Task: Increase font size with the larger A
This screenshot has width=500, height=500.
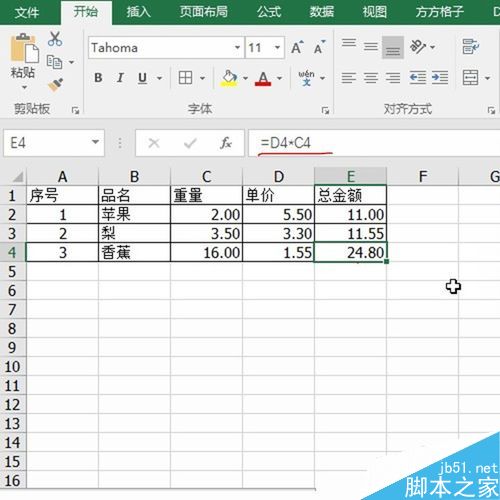Action: (x=297, y=47)
